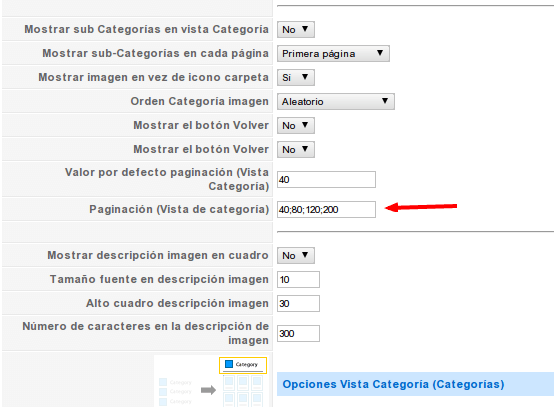Image resolution: width=554 pixels, height=407 pixels.
Task: Click the blue Category icon in the preview
Action: [x=229, y=364]
